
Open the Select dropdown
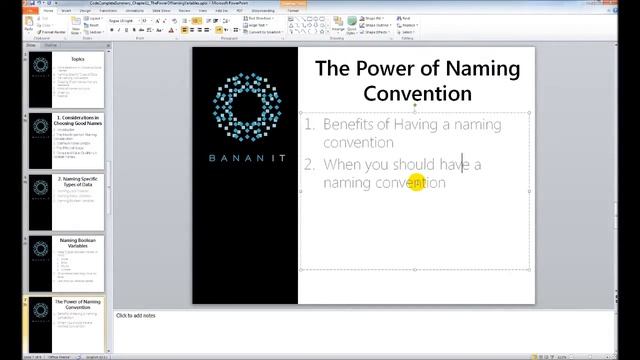coord(405,32)
